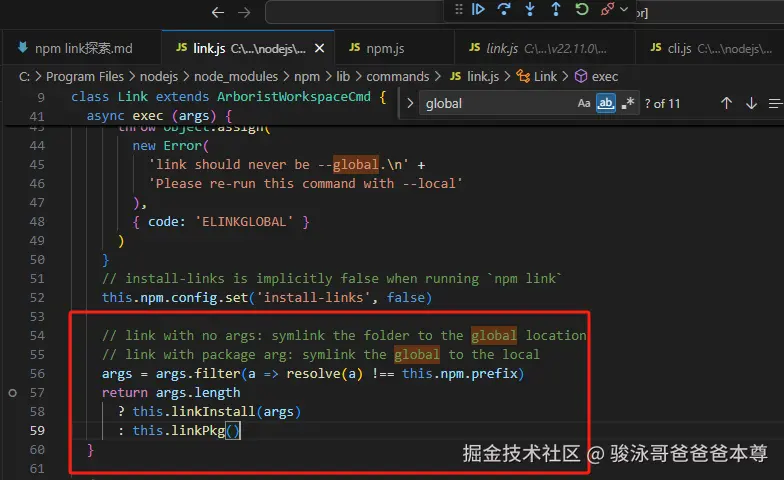Click the 'return args.length' text on line 57

pos(171,392)
